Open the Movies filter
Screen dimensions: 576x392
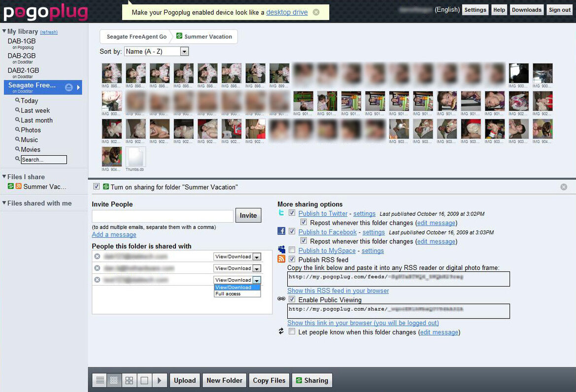31,150
